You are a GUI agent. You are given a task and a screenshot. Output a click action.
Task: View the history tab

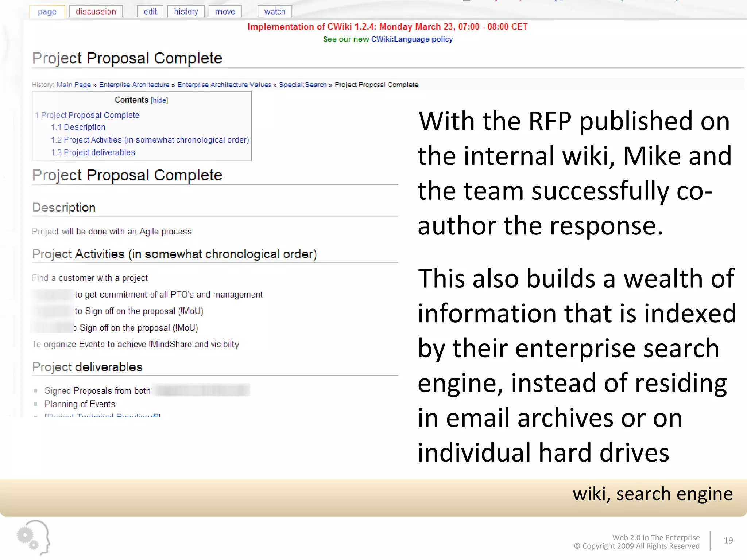tap(186, 12)
